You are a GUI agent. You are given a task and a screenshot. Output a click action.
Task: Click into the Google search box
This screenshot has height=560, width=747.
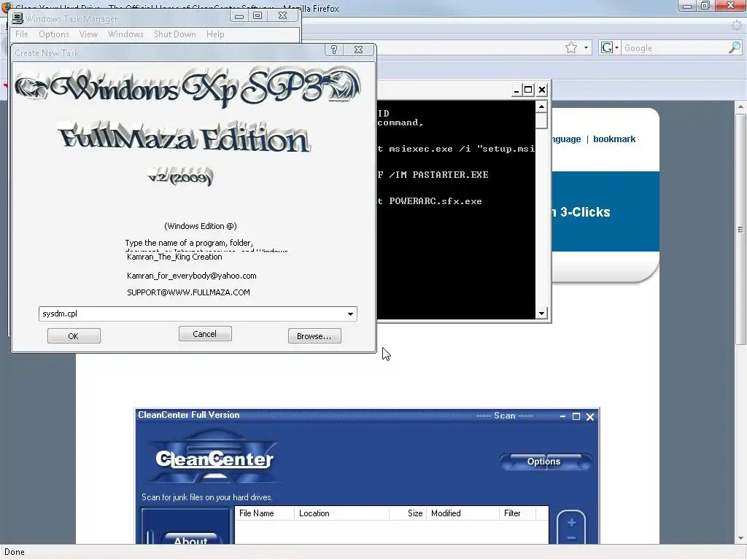pyautogui.click(x=674, y=47)
